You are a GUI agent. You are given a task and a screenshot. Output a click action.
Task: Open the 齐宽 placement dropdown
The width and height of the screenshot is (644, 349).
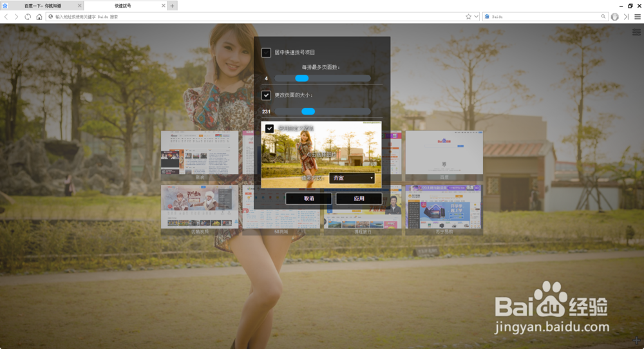(352, 178)
